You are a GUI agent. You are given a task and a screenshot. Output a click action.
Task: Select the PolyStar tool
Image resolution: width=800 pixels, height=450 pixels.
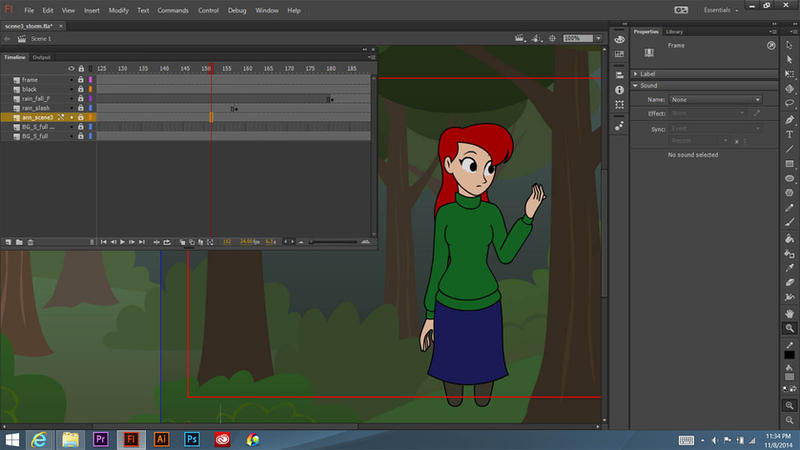pyautogui.click(x=789, y=193)
